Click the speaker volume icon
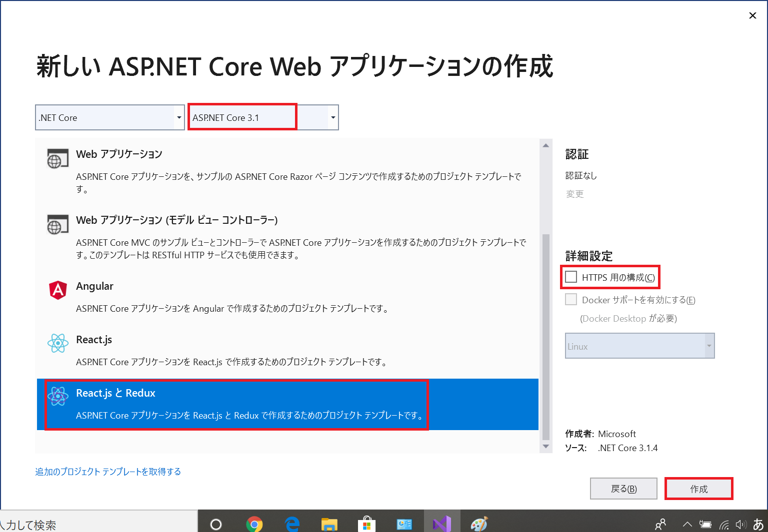The height and width of the screenshot is (532, 768). click(x=741, y=525)
